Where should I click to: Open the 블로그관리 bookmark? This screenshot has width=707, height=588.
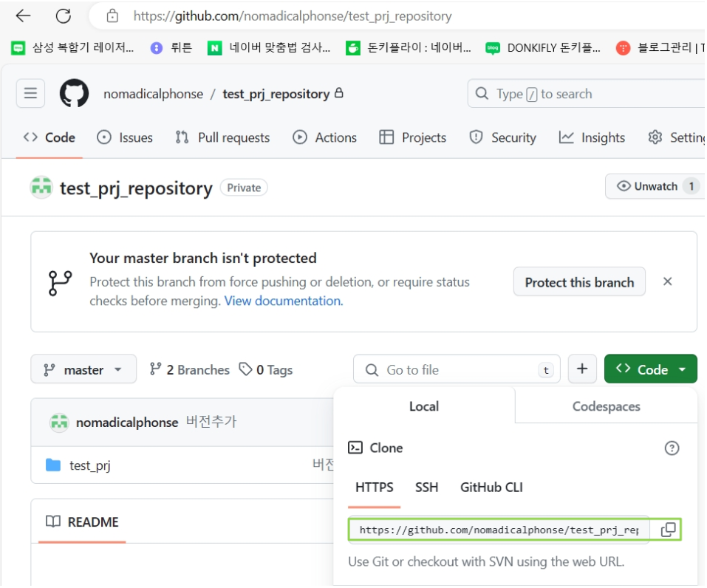[x=660, y=47]
